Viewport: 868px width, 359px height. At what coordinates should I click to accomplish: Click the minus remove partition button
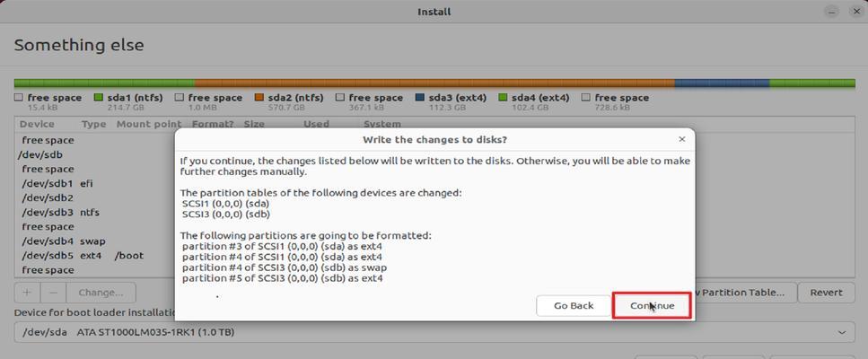[53, 292]
